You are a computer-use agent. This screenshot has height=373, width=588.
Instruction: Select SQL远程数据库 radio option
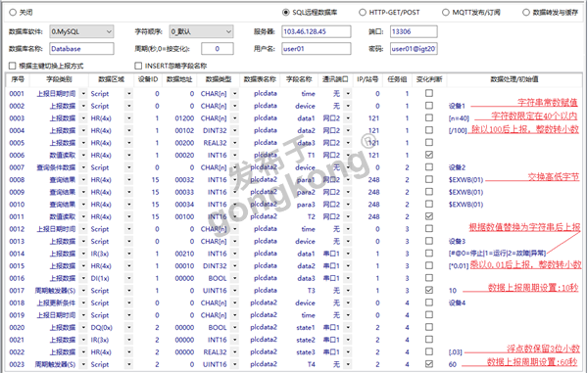pyautogui.click(x=286, y=13)
